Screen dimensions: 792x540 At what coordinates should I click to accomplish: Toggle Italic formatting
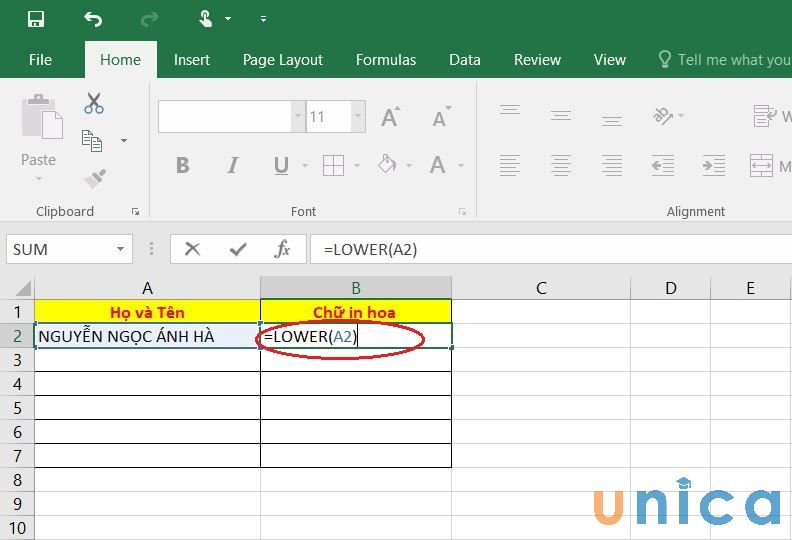233,166
